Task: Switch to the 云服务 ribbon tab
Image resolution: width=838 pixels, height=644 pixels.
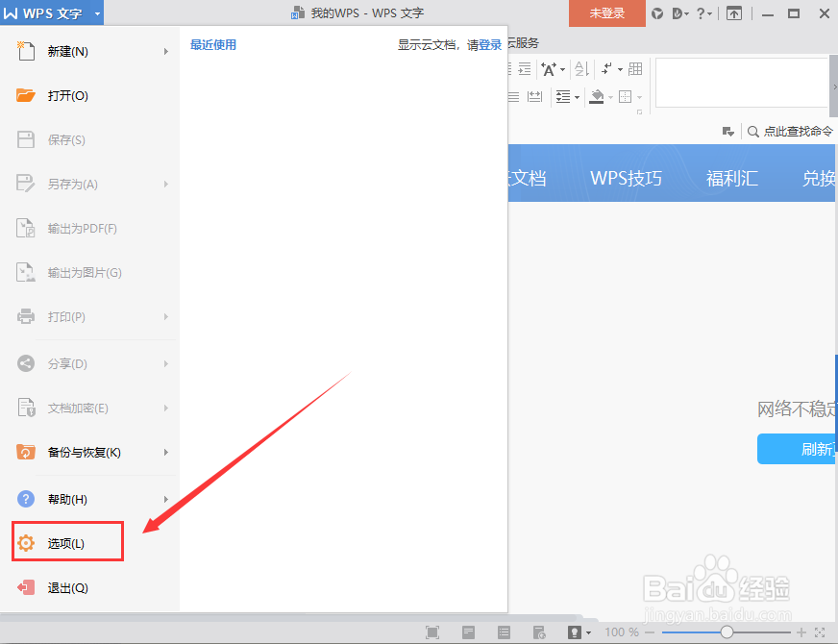Action: 523,42
